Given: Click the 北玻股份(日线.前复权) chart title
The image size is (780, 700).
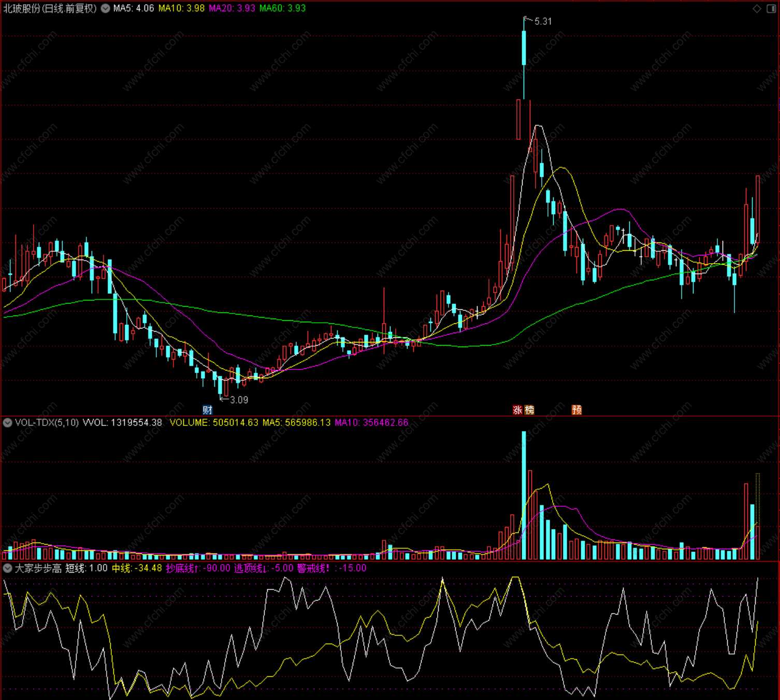Looking at the screenshot, I should (50, 8).
